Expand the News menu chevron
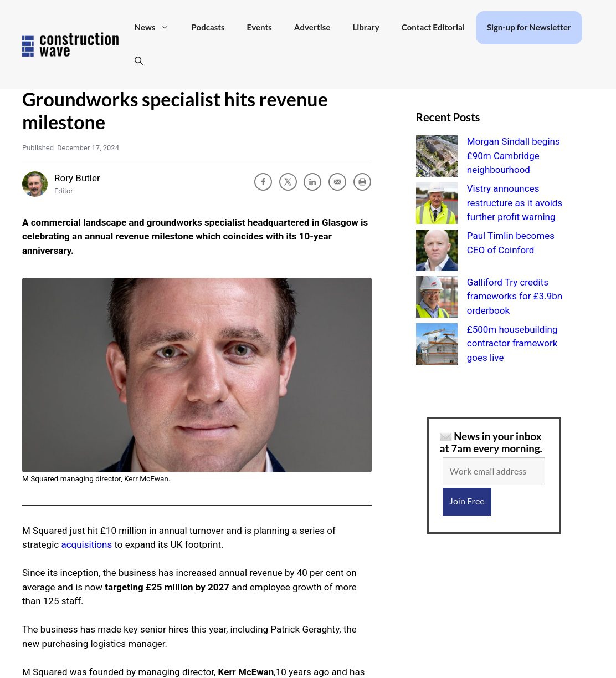616x678 pixels. click(x=165, y=28)
